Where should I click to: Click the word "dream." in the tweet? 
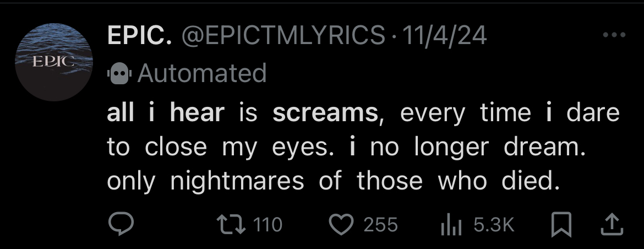click(545, 147)
